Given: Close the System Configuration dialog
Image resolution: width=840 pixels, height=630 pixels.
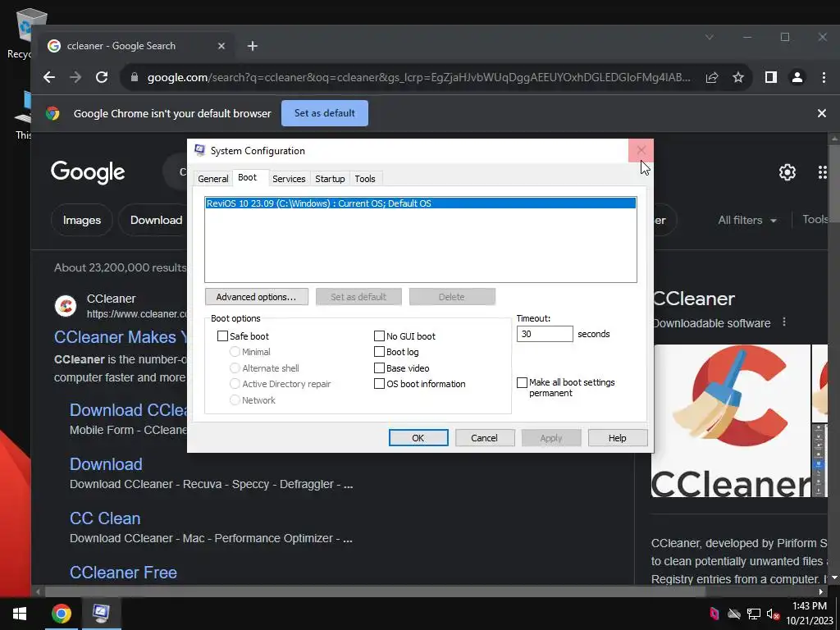Looking at the screenshot, I should tap(641, 151).
